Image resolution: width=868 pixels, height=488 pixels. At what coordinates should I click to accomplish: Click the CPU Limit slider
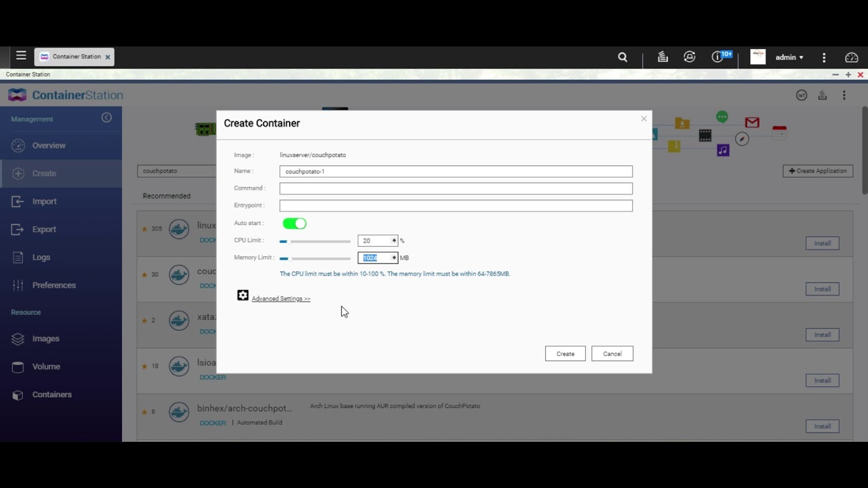[x=315, y=241]
